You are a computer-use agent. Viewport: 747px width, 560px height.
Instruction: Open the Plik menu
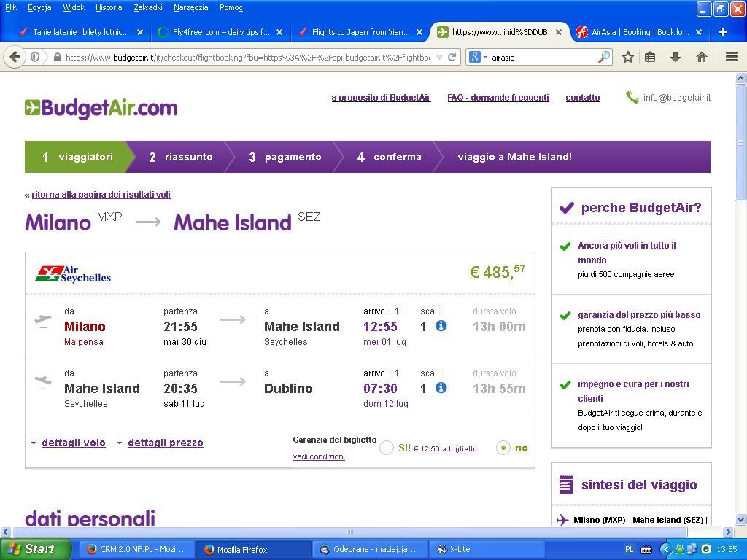[10, 7]
